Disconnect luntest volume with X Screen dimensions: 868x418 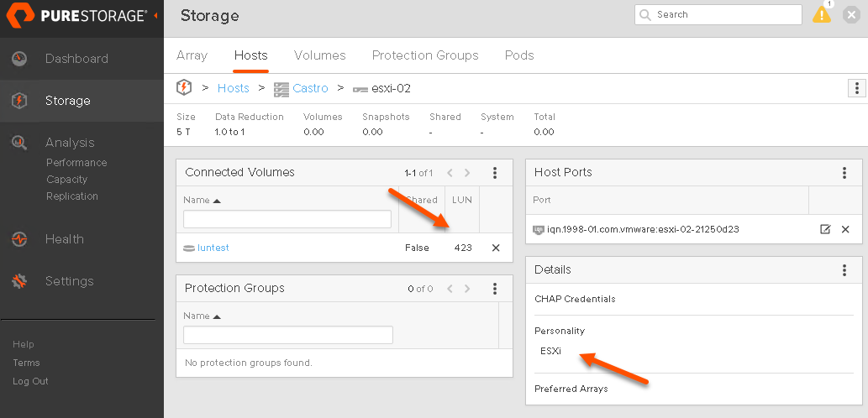click(x=496, y=248)
